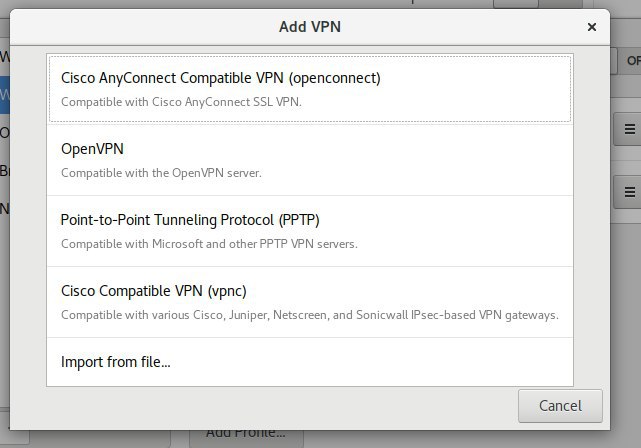The width and height of the screenshot is (641, 448).
Task: Click the Cancel button
Action: 560,406
